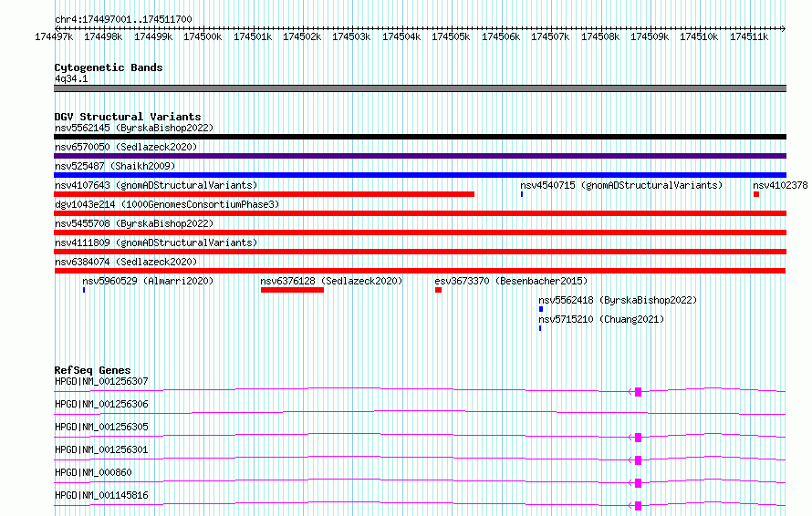Click the nsv6384074 red variant bar
This screenshot has width=812, height=516.
[420, 271]
